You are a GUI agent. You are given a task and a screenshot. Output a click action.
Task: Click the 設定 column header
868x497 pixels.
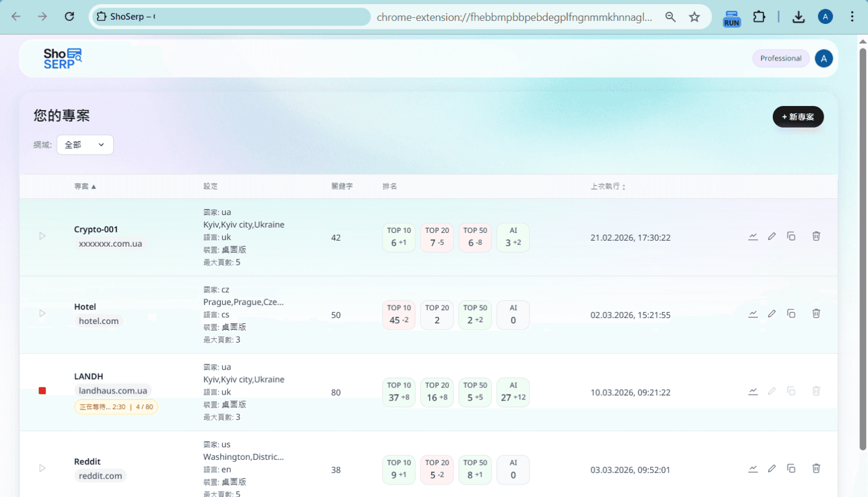coord(210,186)
